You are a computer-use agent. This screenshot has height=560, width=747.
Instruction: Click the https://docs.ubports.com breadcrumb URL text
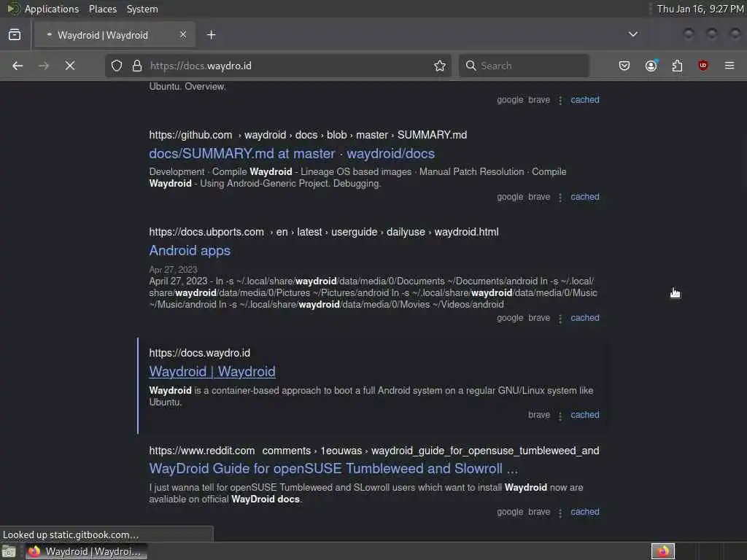pos(206,233)
